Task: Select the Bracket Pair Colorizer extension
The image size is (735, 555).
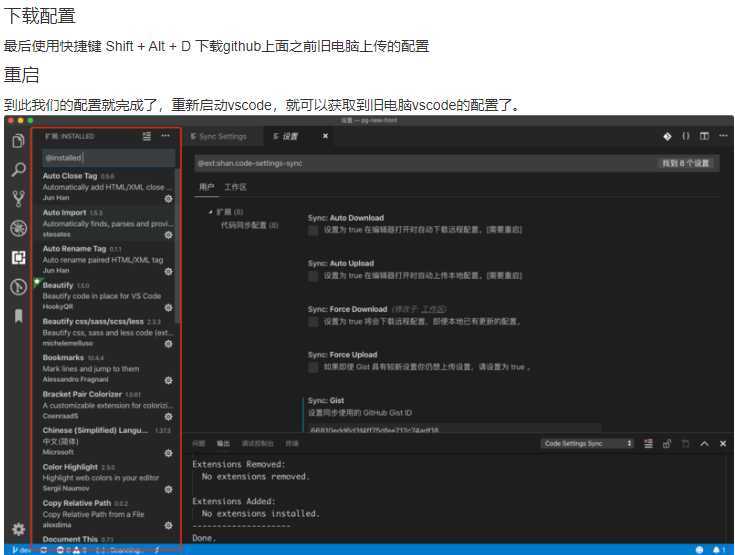Action: tap(108, 405)
